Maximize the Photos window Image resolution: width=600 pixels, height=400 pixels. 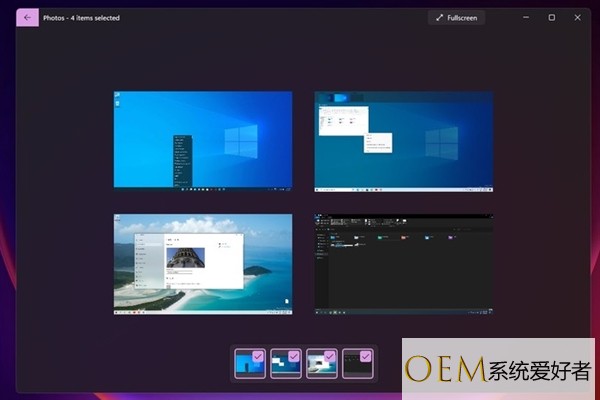551,17
